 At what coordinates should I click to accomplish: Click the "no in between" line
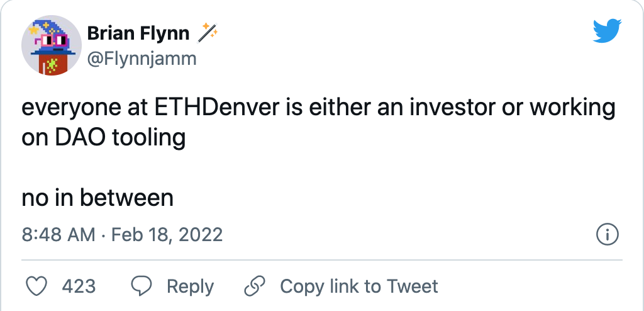[97, 198]
